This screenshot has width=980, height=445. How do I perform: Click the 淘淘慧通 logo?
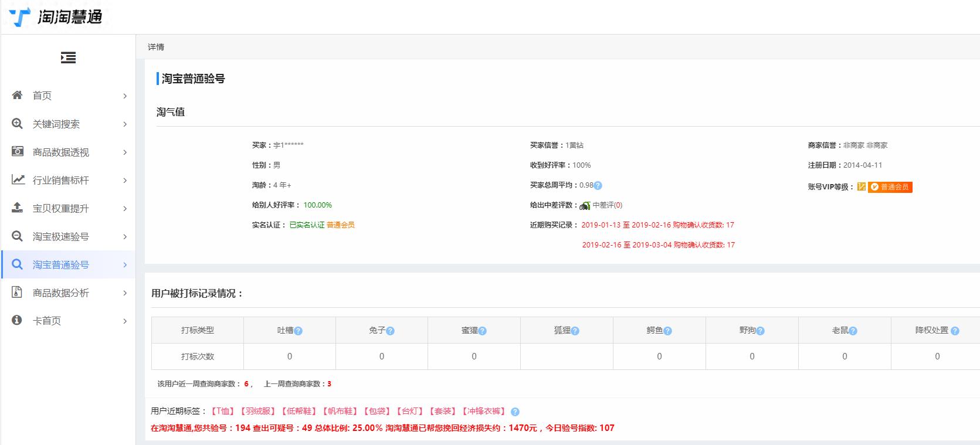(x=56, y=17)
